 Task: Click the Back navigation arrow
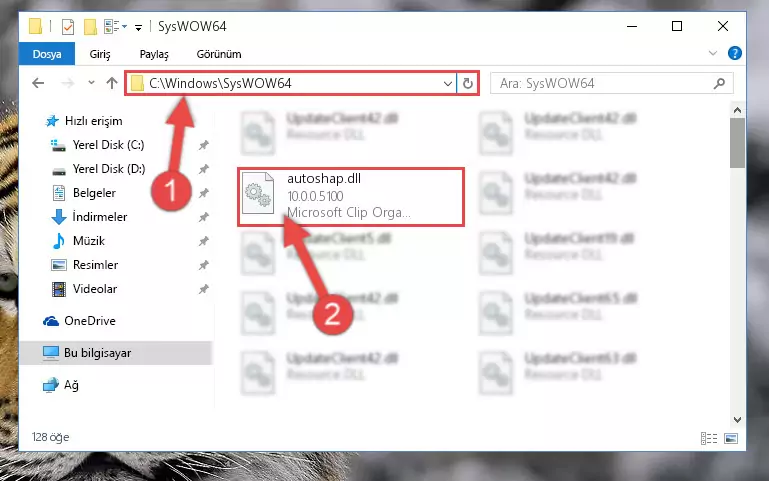[x=38, y=83]
